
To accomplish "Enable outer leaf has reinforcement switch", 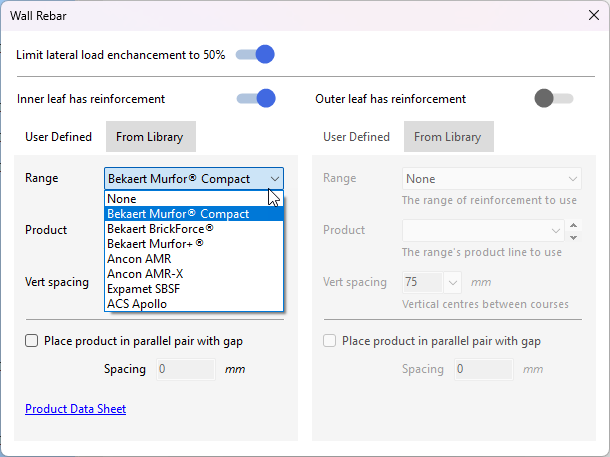I will (x=554, y=98).
